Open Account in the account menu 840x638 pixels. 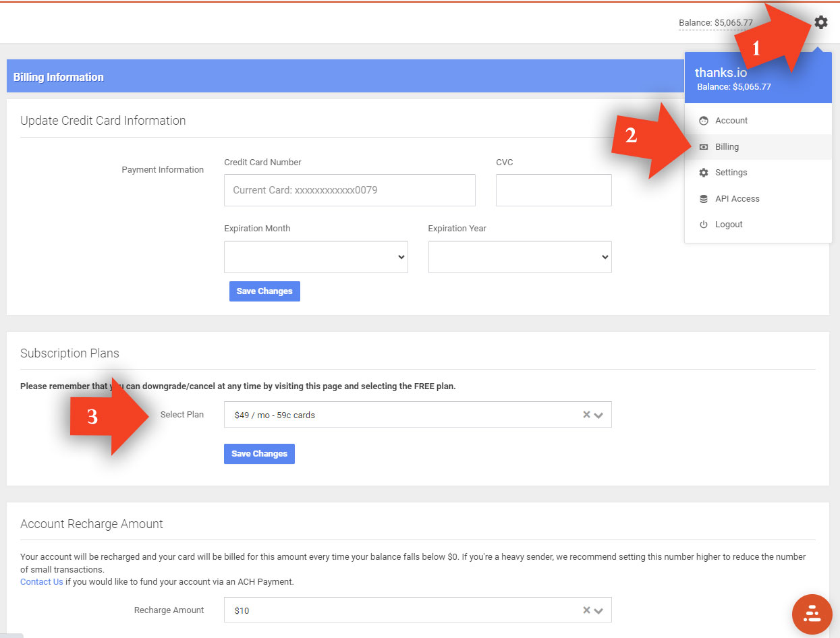731,121
